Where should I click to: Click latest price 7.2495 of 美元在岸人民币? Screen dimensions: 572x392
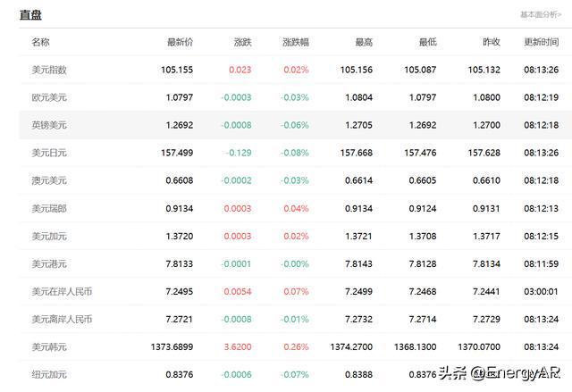point(179,291)
